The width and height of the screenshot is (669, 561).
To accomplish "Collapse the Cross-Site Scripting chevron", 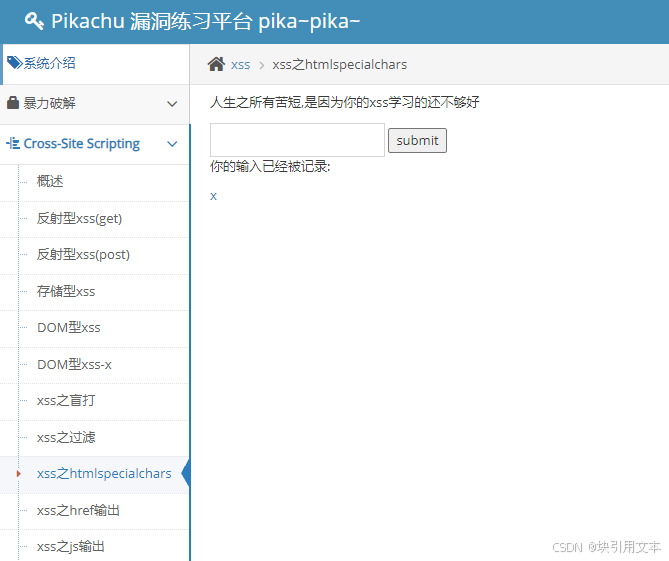I will point(172,144).
